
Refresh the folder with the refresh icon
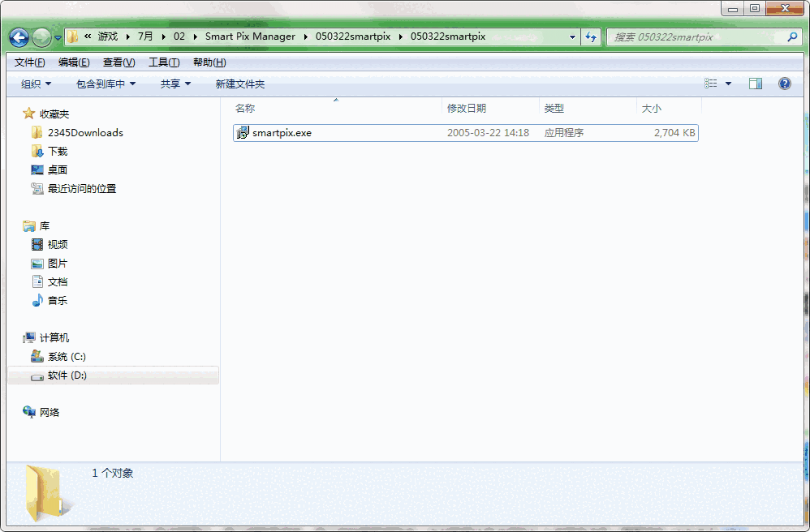pyautogui.click(x=592, y=36)
